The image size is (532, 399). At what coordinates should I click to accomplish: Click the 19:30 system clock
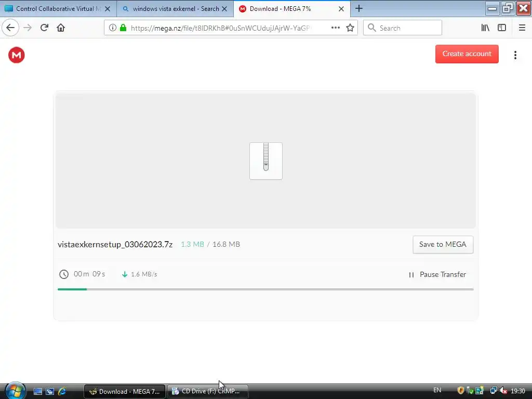tap(518, 391)
